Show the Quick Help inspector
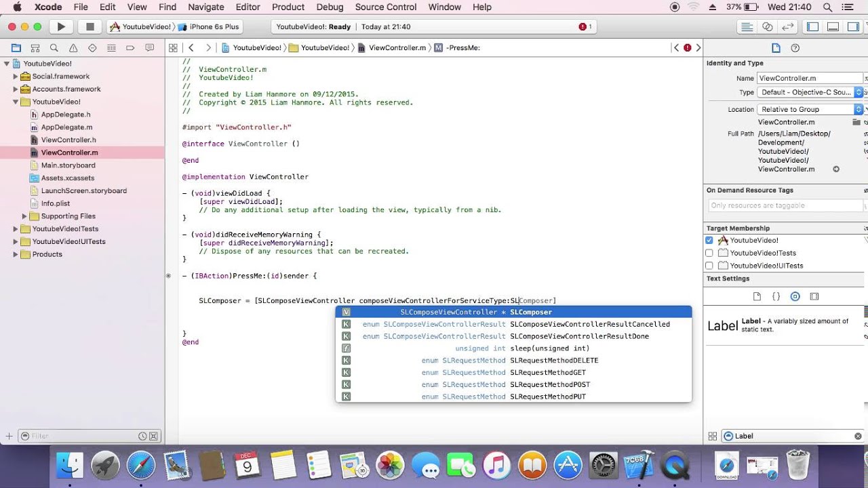This screenshot has height=488, width=868. (795, 48)
